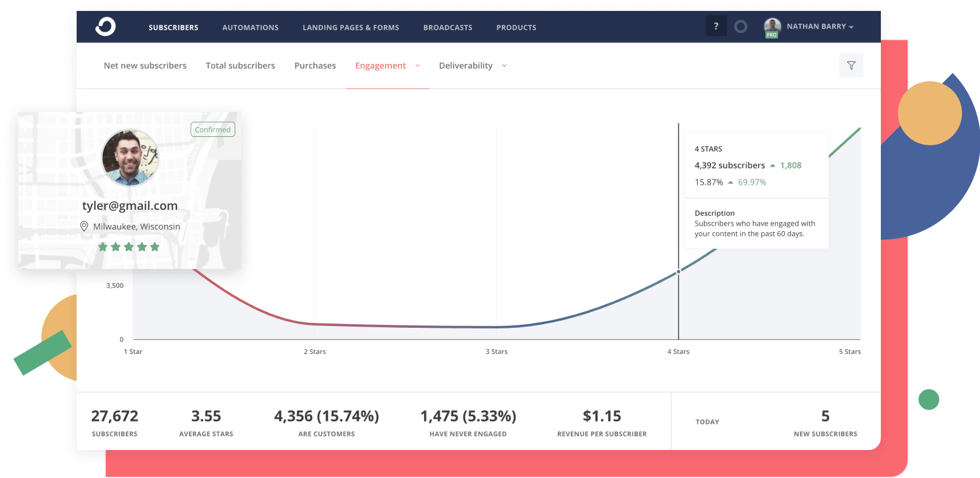Viewport: 980px width, 478px height.
Task: Click the 1,808 increase figure
Action: [x=791, y=165]
